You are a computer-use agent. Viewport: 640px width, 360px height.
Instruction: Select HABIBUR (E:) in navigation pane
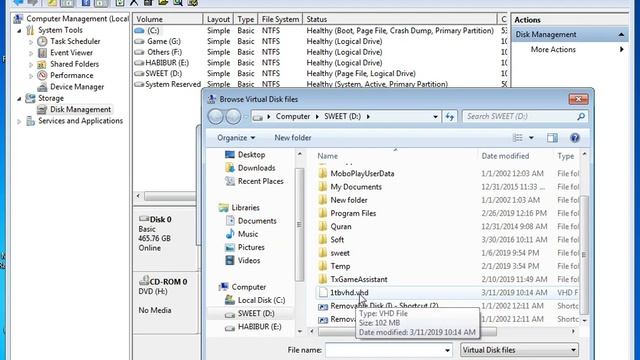(259, 327)
